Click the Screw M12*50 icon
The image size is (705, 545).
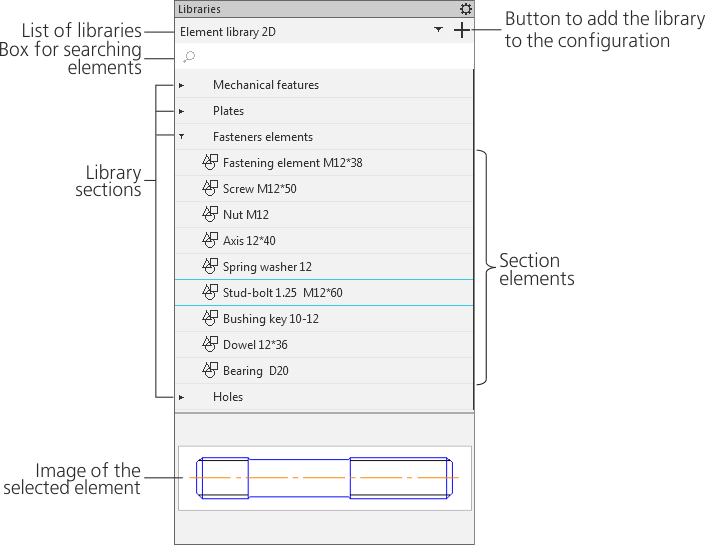(210, 188)
